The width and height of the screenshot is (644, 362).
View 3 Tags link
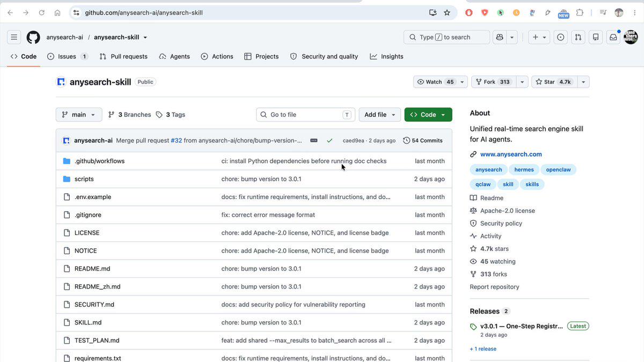click(x=171, y=115)
